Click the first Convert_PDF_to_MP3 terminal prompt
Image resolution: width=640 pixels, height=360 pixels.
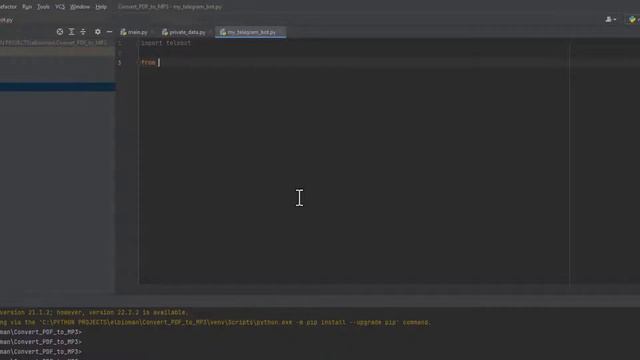[41, 332]
